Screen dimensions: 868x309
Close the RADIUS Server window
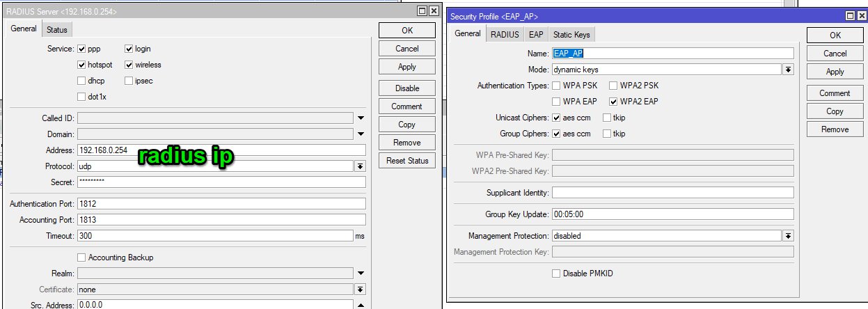(x=434, y=11)
